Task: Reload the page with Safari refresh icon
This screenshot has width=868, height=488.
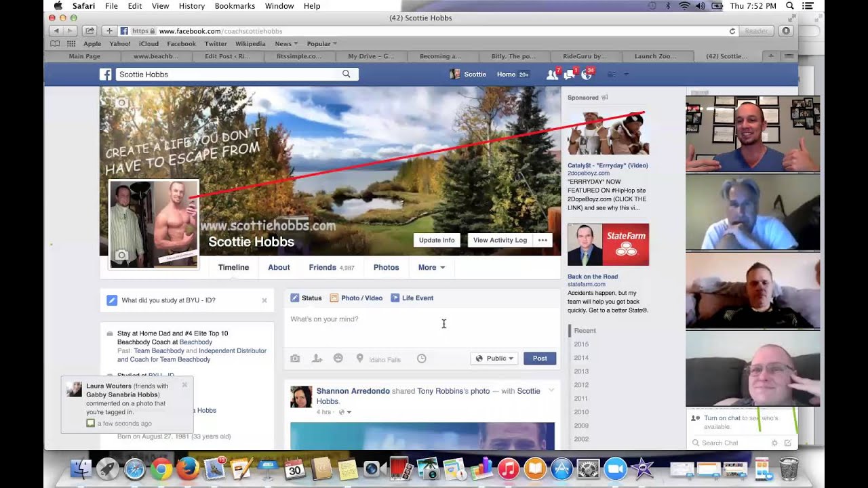Action: [732, 31]
